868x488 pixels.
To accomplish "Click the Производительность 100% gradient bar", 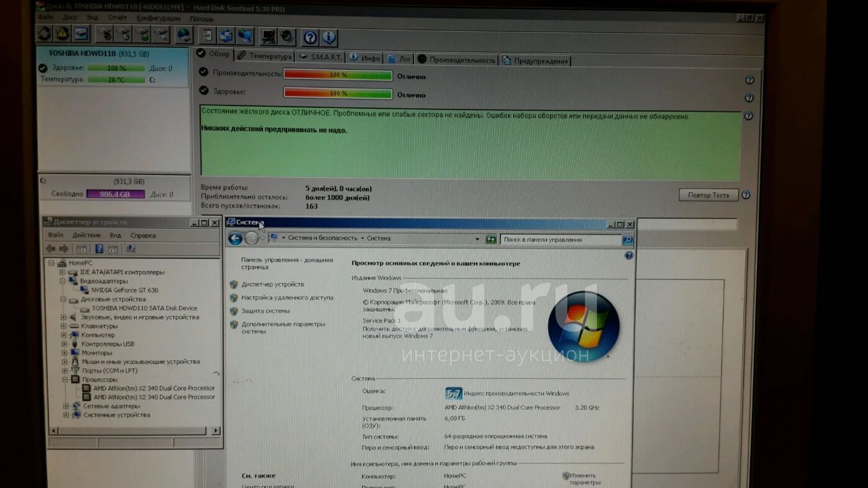I will (x=338, y=75).
